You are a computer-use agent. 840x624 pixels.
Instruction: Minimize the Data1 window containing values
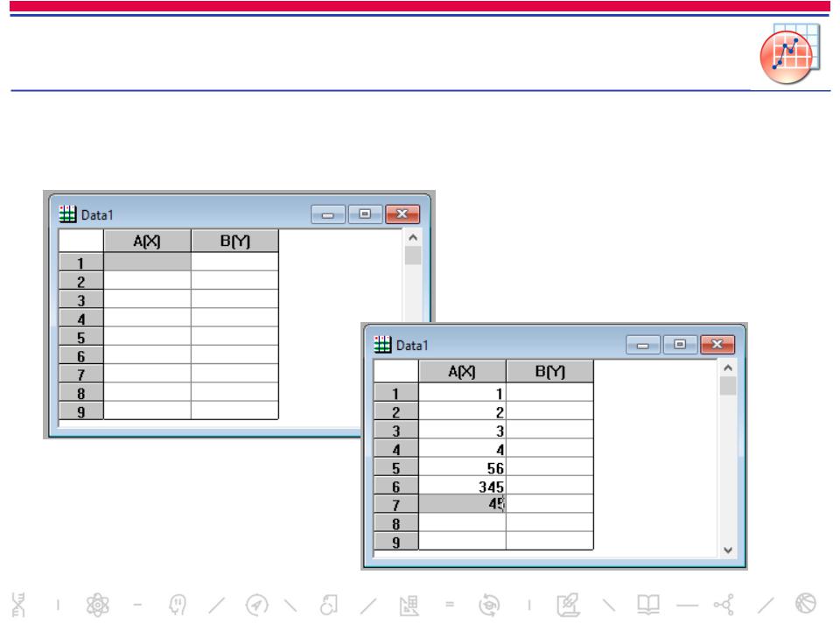click(643, 345)
